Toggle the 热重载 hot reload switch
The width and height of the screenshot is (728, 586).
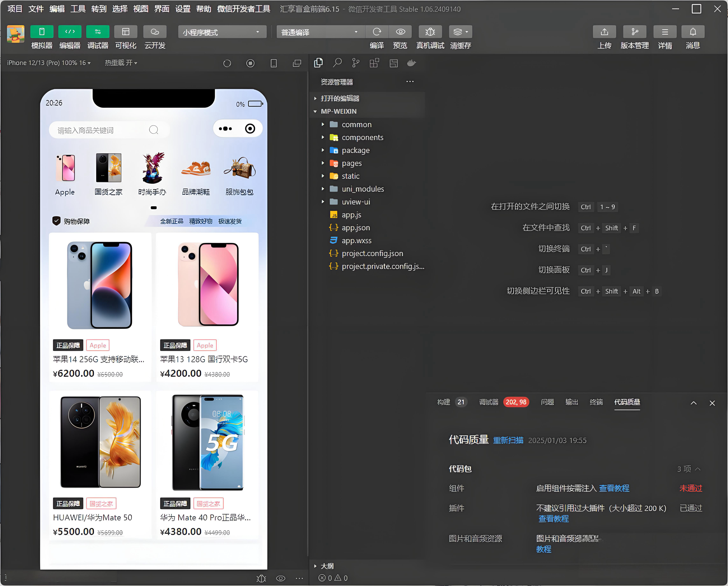tap(121, 63)
